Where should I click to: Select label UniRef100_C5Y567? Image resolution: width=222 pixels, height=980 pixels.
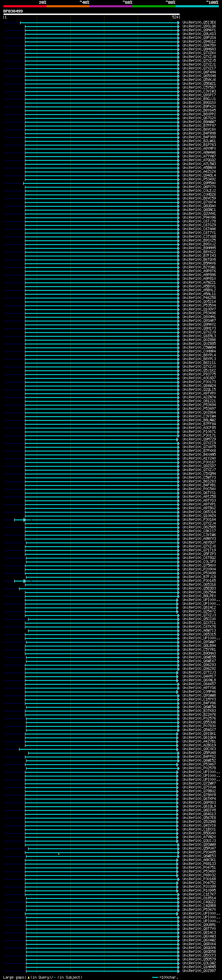coord(199,88)
